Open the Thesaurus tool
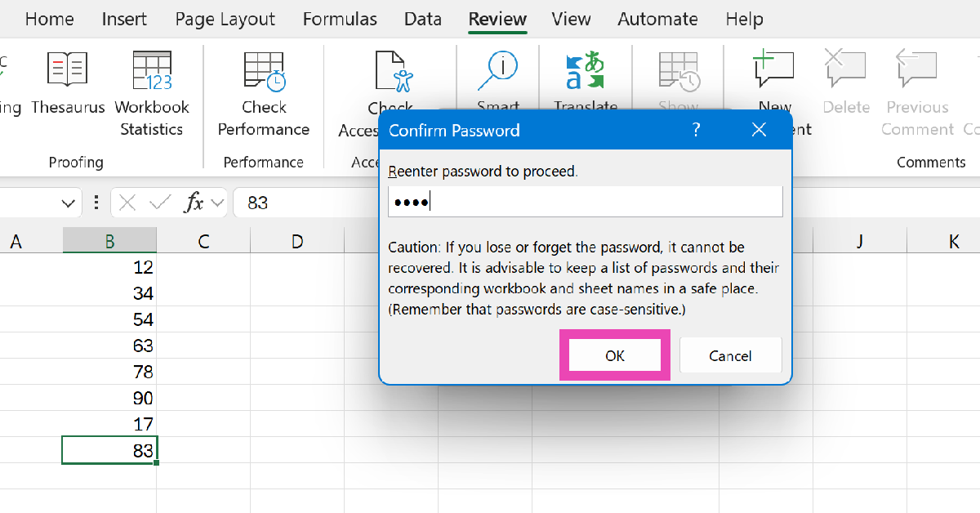 [68, 83]
